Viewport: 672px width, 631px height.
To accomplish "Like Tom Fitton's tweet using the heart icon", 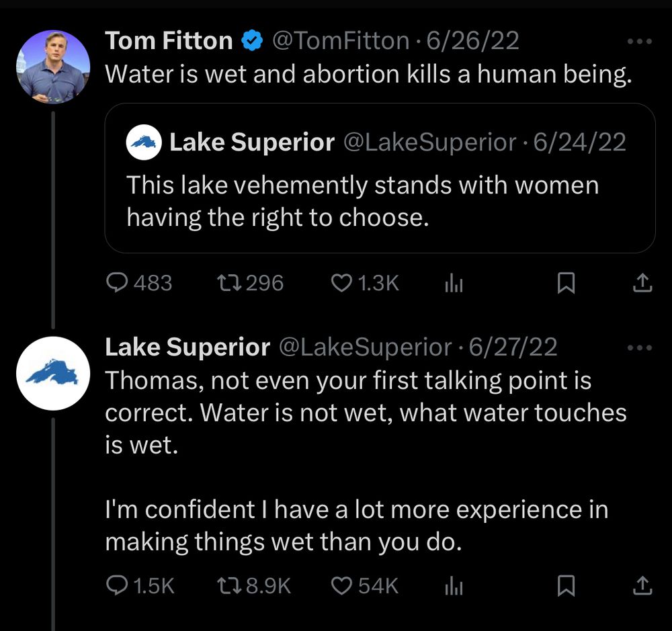I will click(343, 283).
